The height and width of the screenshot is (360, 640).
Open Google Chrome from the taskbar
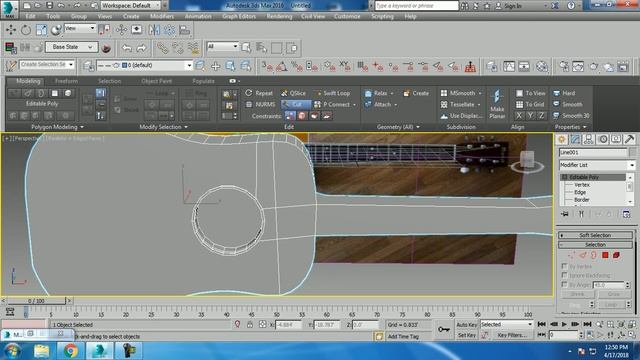coord(70,351)
